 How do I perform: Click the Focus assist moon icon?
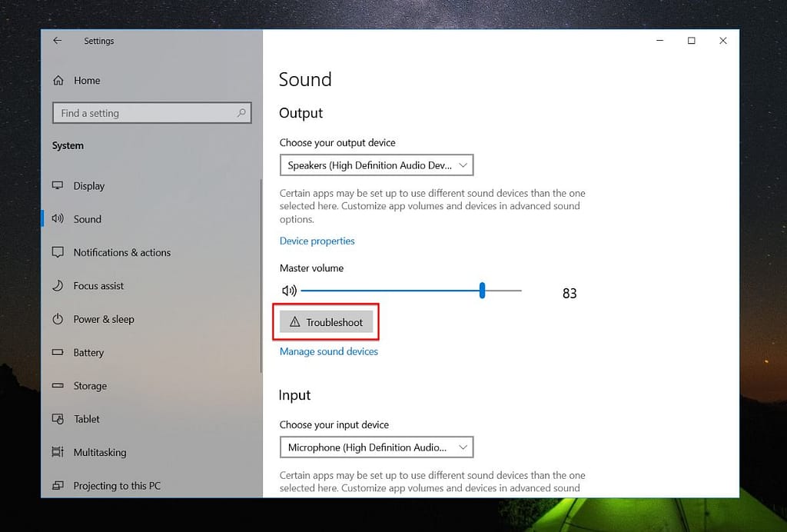(x=58, y=285)
